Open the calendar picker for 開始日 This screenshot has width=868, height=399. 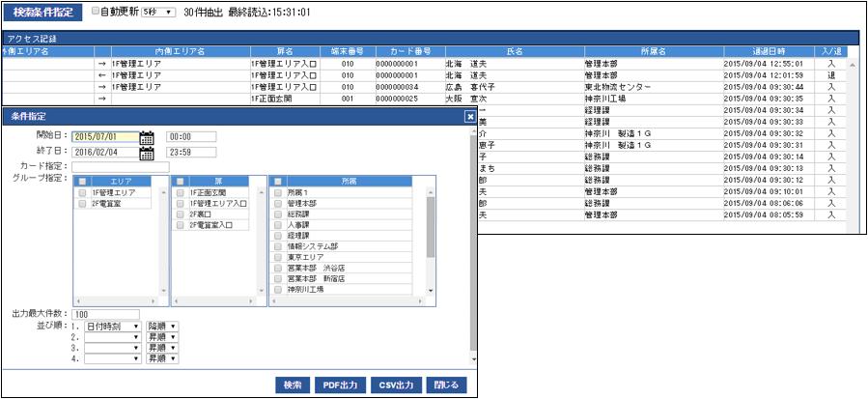[x=147, y=136]
